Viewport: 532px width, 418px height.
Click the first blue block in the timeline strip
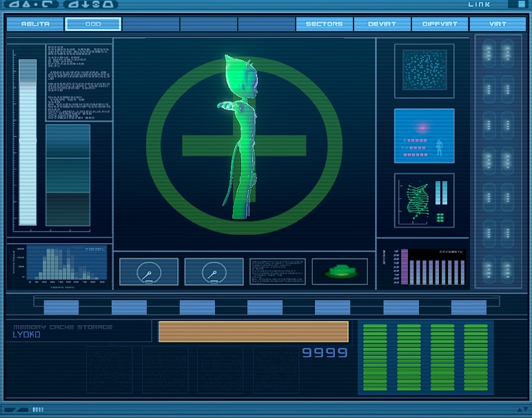[x=61, y=308]
